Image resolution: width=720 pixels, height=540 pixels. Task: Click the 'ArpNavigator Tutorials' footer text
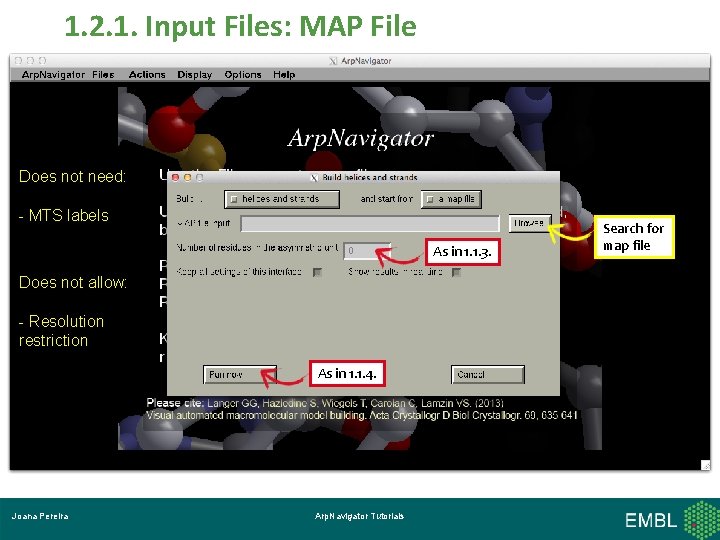click(x=360, y=516)
